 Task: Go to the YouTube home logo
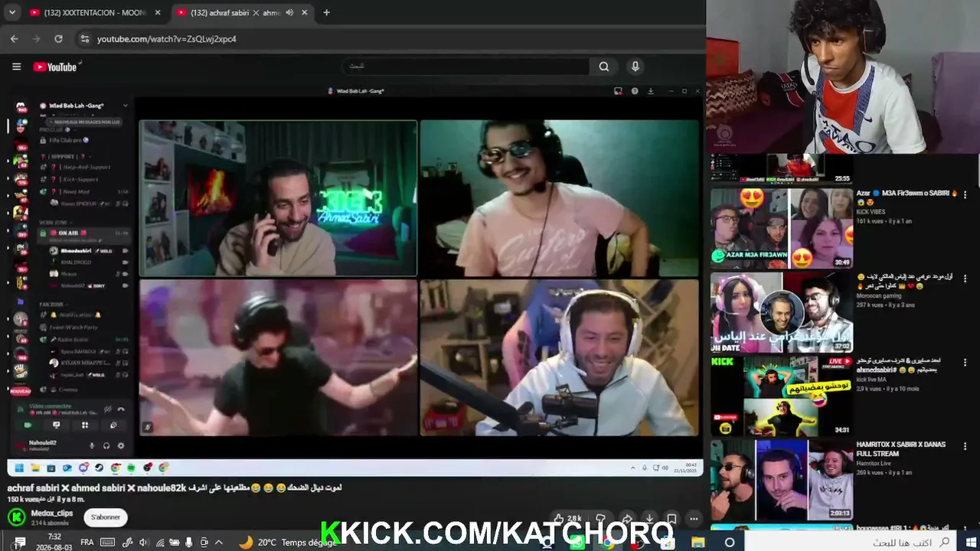tap(55, 67)
